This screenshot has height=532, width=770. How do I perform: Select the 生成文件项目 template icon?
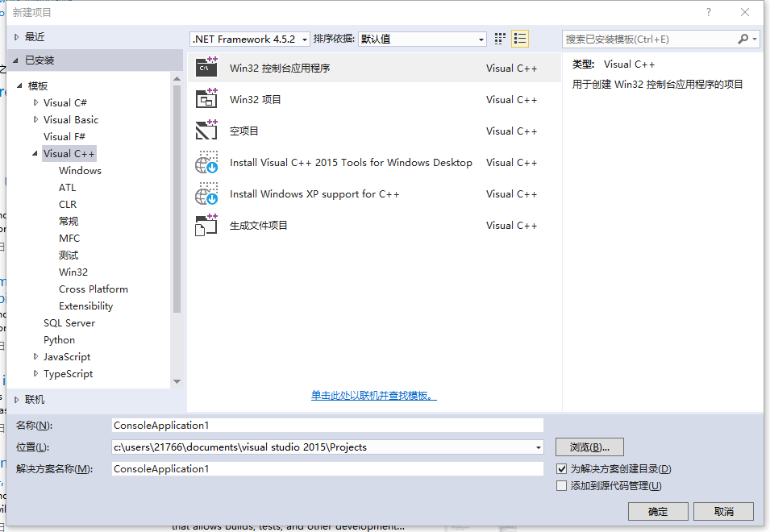point(206,225)
